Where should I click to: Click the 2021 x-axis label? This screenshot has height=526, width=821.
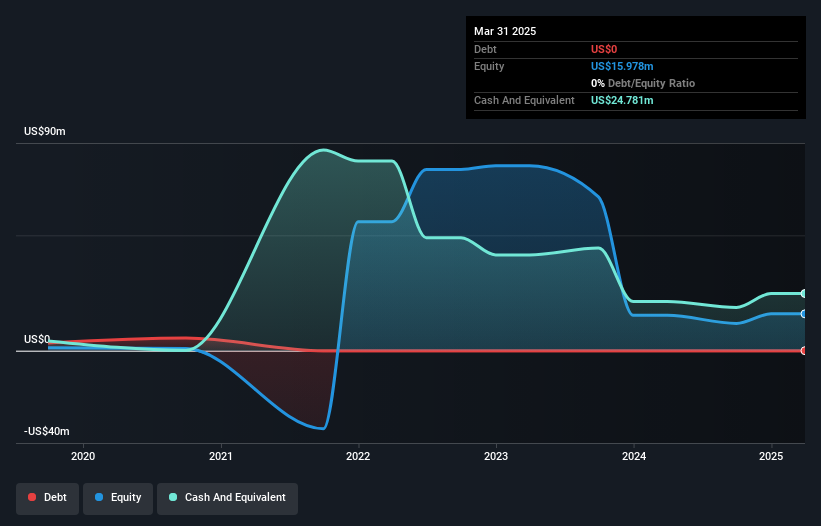pos(220,456)
